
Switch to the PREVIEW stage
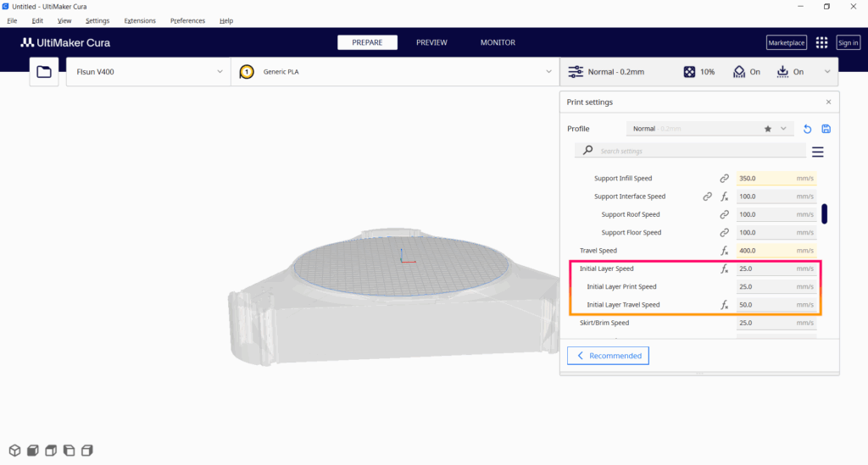[431, 42]
